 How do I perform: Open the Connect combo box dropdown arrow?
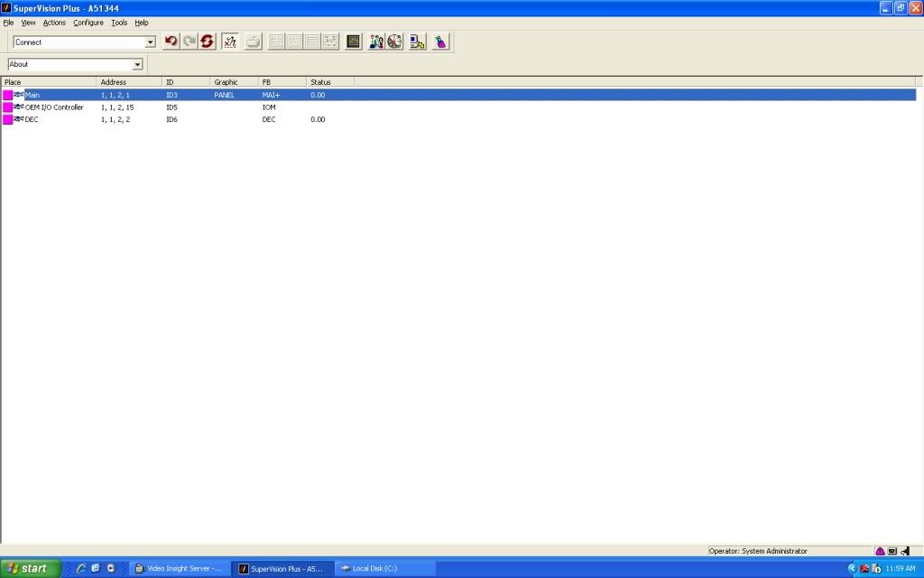click(x=151, y=42)
